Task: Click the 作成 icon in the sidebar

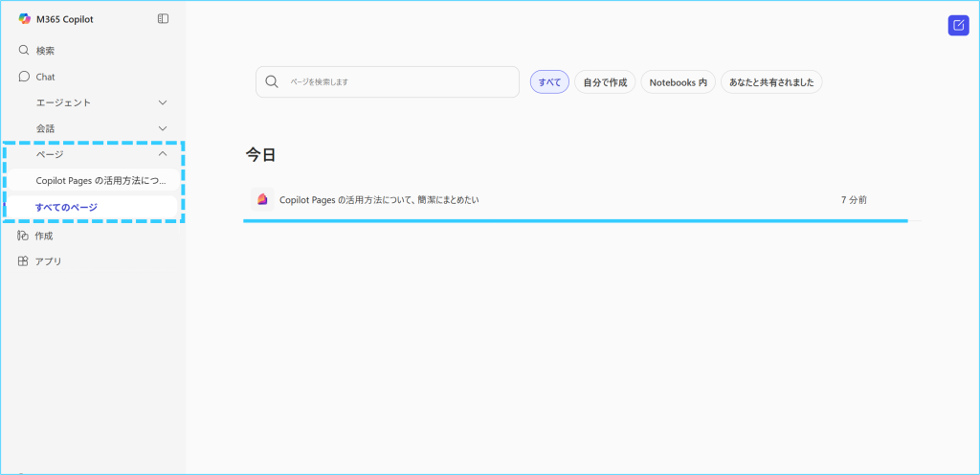Action: click(x=23, y=236)
